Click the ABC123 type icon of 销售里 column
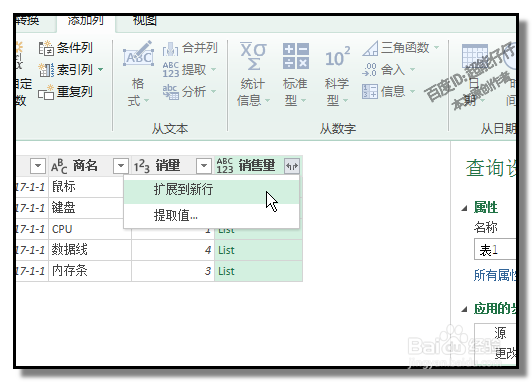The height and width of the screenshot is (382, 532). point(225,166)
